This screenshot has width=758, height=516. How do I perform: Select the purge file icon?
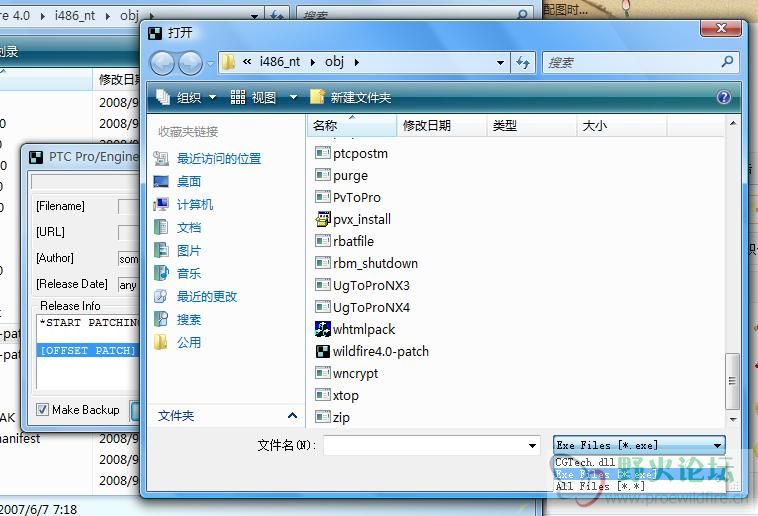coord(323,175)
